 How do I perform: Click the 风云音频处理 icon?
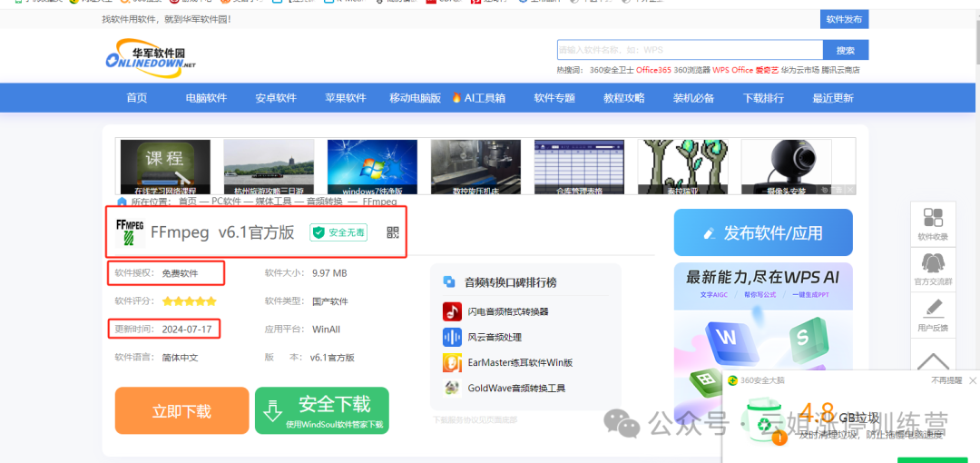pos(452,337)
